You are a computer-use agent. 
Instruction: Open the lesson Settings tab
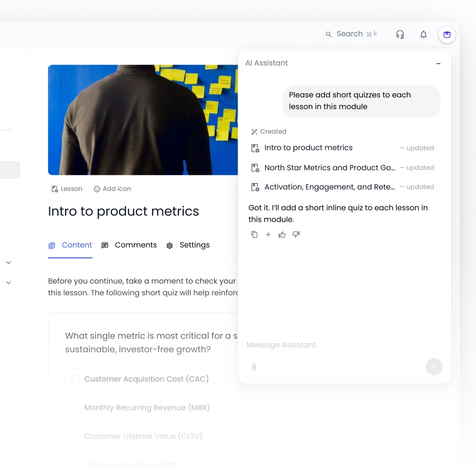[194, 245]
